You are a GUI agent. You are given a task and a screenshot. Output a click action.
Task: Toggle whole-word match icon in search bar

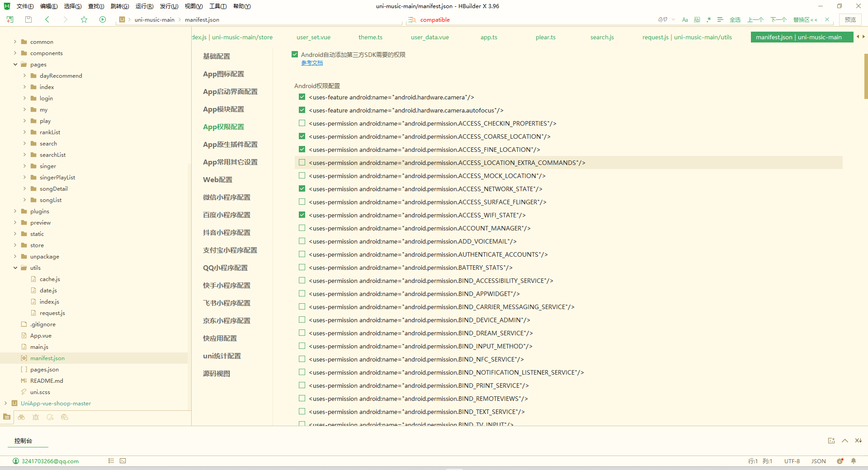(697, 19)
